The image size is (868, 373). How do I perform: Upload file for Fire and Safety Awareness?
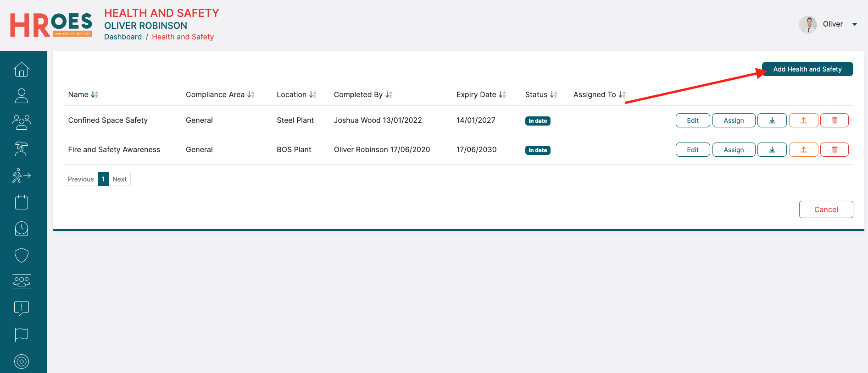tap(803, 150)
